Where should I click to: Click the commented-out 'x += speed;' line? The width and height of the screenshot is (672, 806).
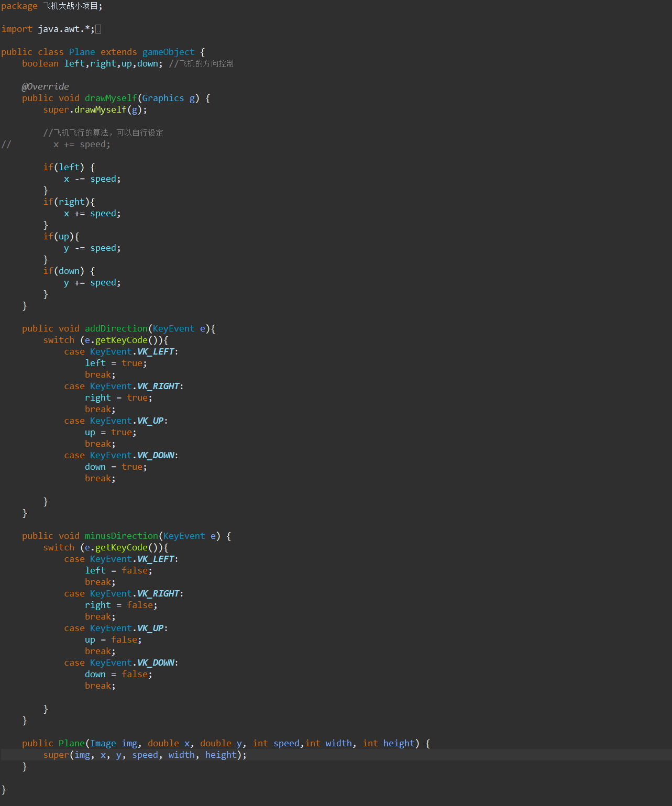point(82,145)
